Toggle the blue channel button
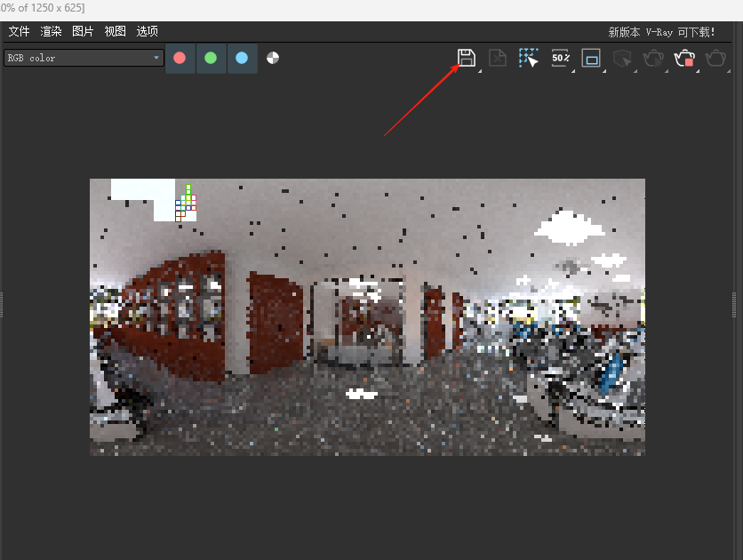Image resolution: width=743 pixels, height=560 pixels. coord(242,58)
